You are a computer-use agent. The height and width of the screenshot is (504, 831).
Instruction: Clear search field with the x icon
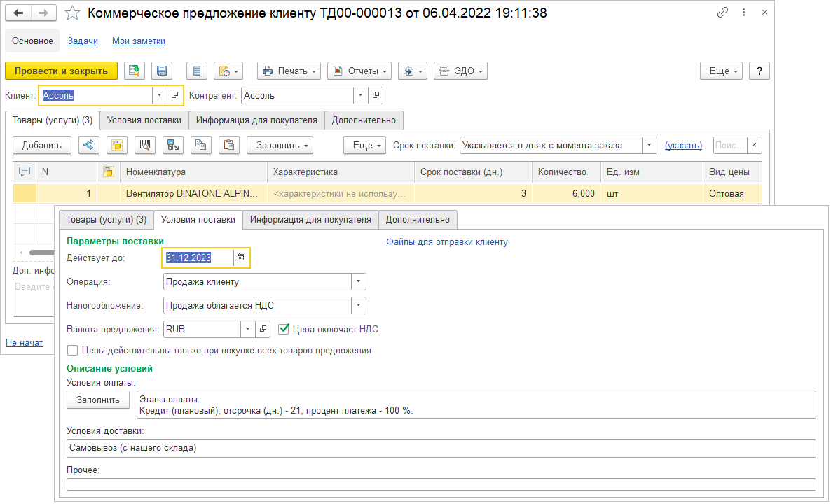(x=754, y=145)
